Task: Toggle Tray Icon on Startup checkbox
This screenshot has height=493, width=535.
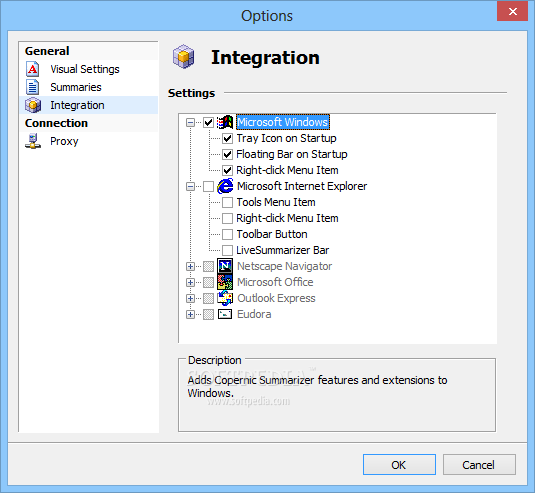Action: click(x=228, y=138)
